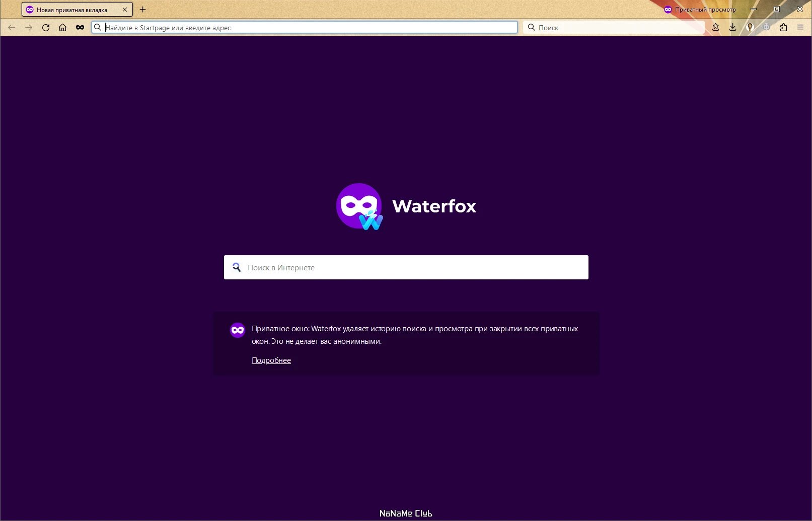Click the search icon in page search box
Image resolution: width=812 pixels, height=521 pixels.
(x=236, y=267)
